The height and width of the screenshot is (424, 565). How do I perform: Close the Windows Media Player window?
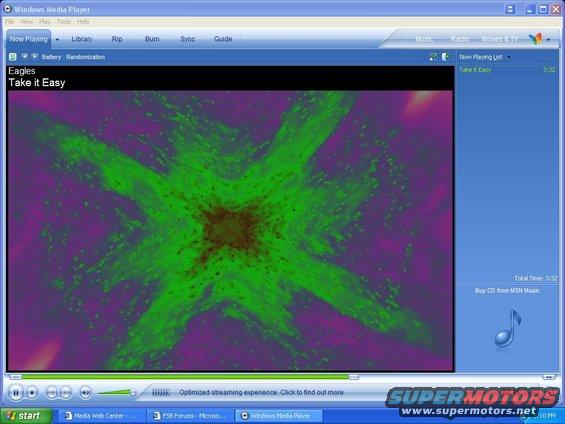(x=556, y=9)
